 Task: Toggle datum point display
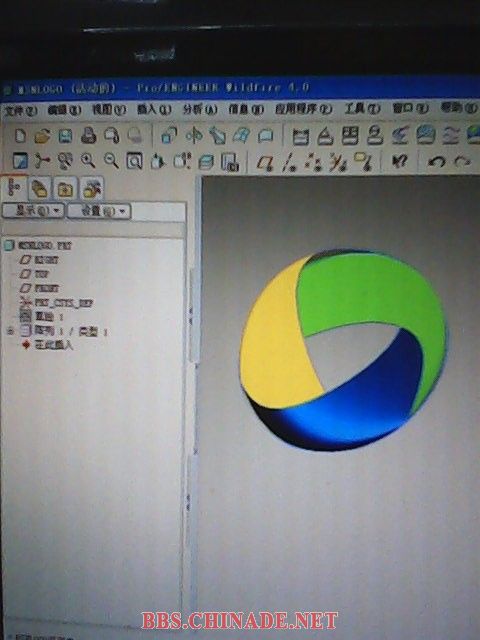(x=313, y=162)
